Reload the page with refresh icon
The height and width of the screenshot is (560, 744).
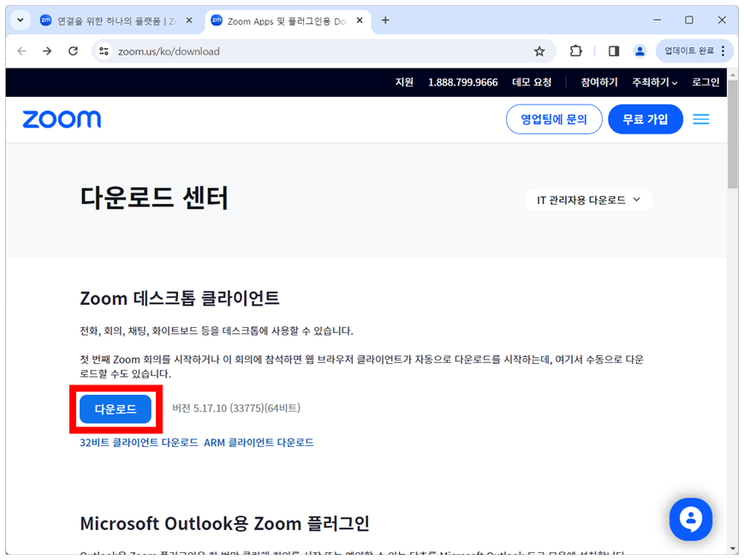pyautogui.click(x=73, y=51)
